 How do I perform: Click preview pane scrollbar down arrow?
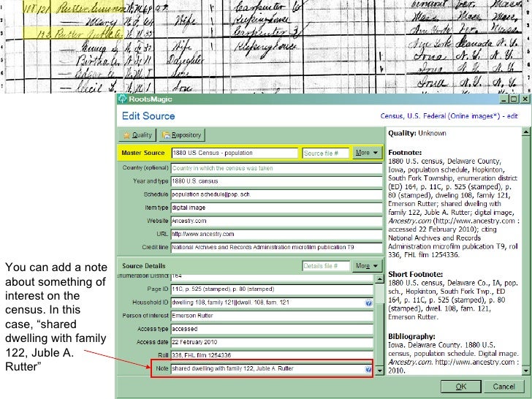(526, 370)
